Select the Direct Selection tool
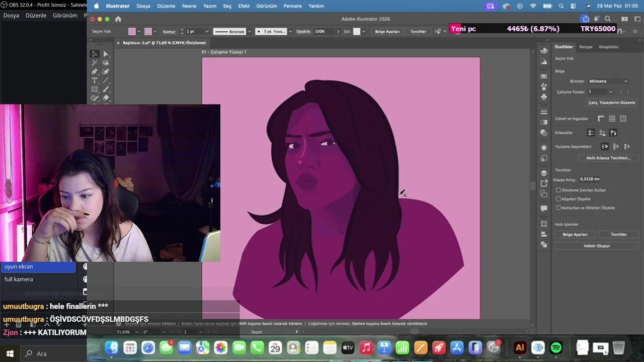 tap(106, 54)
